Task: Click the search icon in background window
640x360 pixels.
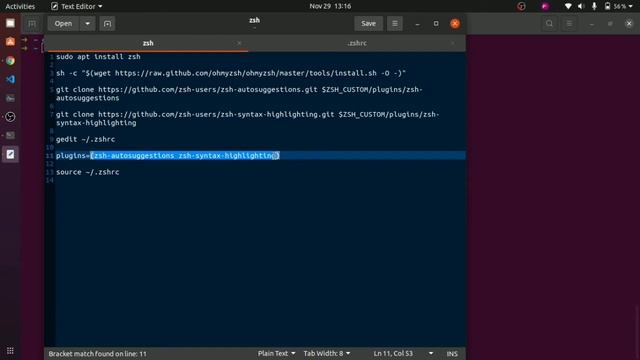Action: click(549, 24)
